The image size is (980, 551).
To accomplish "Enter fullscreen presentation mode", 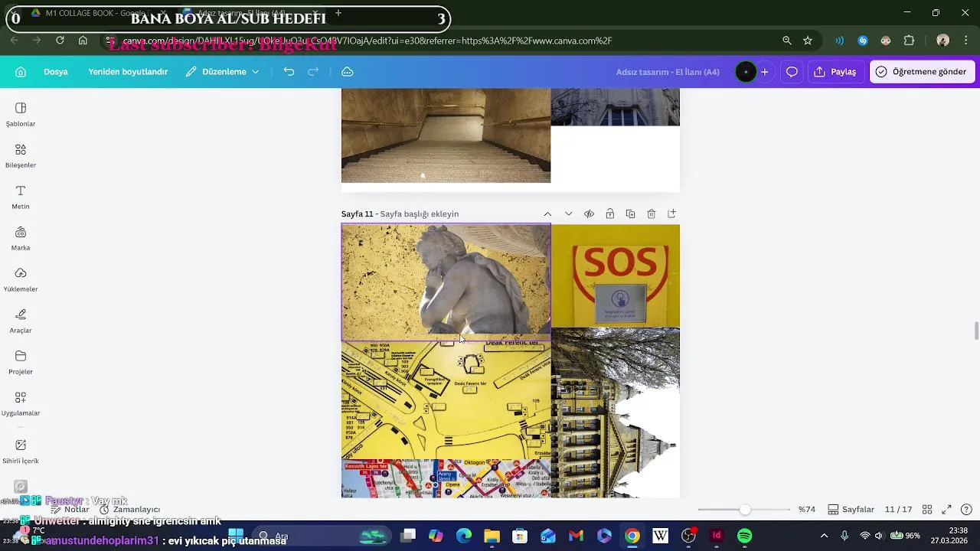I will click(x=946, y=510).
